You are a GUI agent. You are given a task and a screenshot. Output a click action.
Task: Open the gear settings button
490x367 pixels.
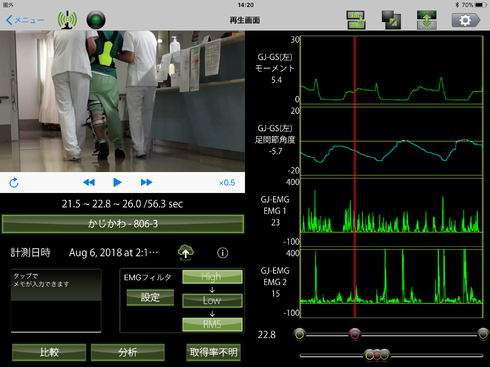(x=466, y=20)
